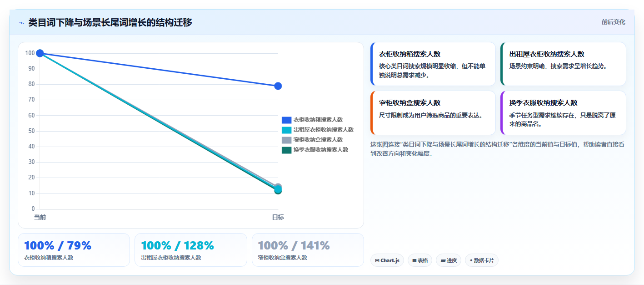Click the title 类目词下降与场景长尾词增长的结构迁移

pyautogui.click(x=110, y=22)
